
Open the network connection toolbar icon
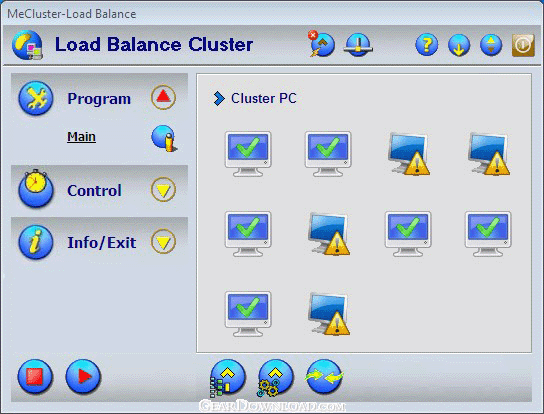pos(358,45)
